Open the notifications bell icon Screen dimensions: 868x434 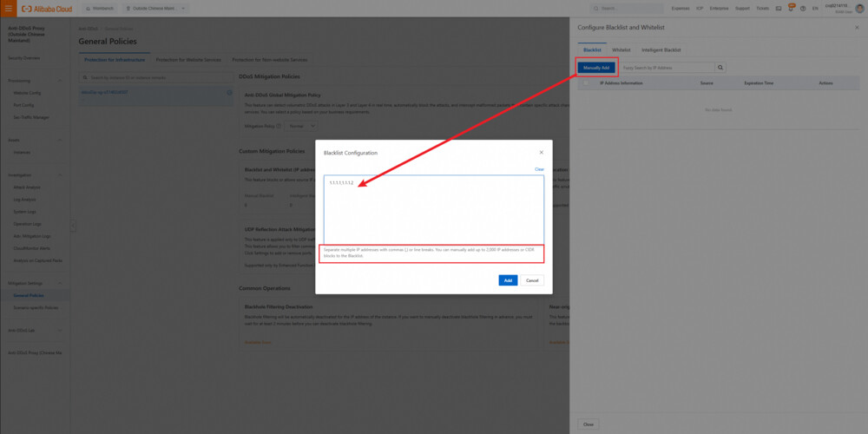coord(791,9)
